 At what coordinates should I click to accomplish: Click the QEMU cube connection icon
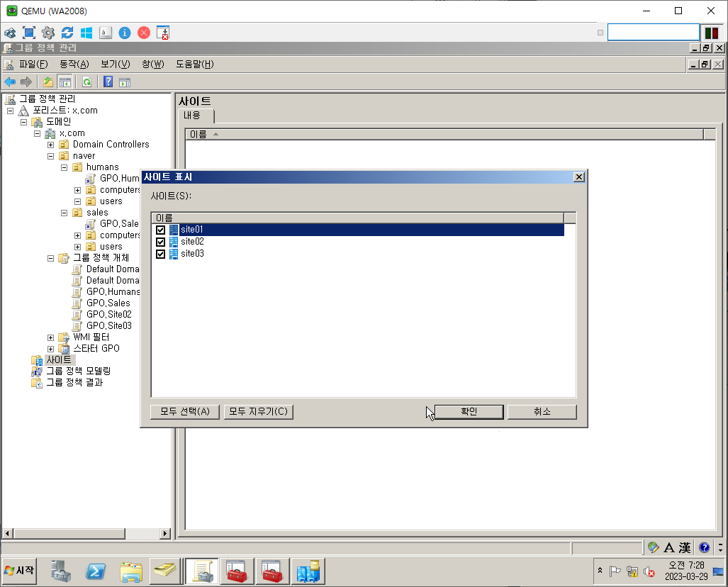(x=10, y=33)
